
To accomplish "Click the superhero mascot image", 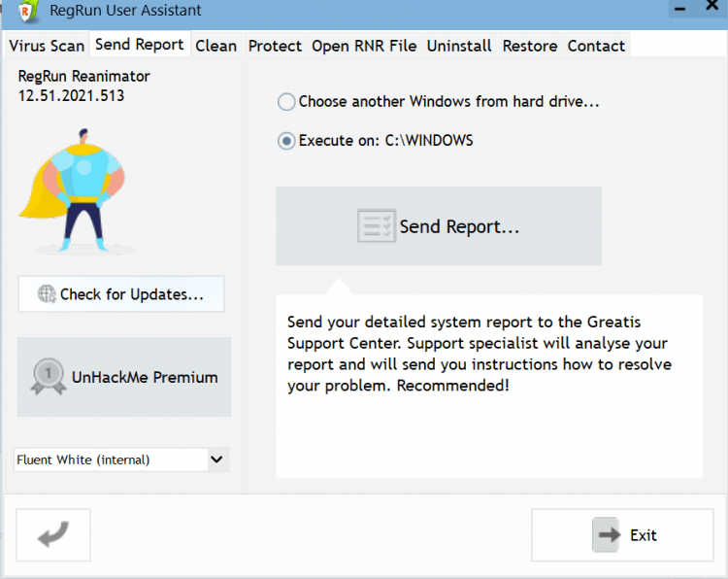I will 75,191.
